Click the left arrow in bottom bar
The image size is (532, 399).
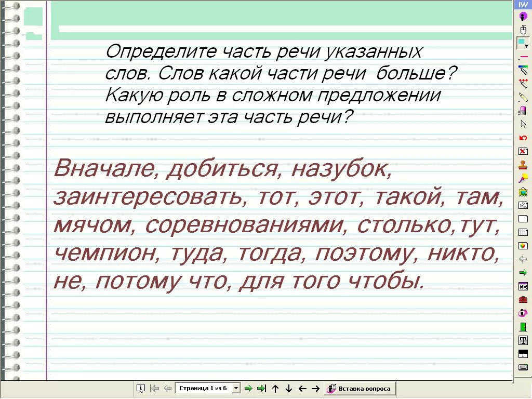coord(302,389)
